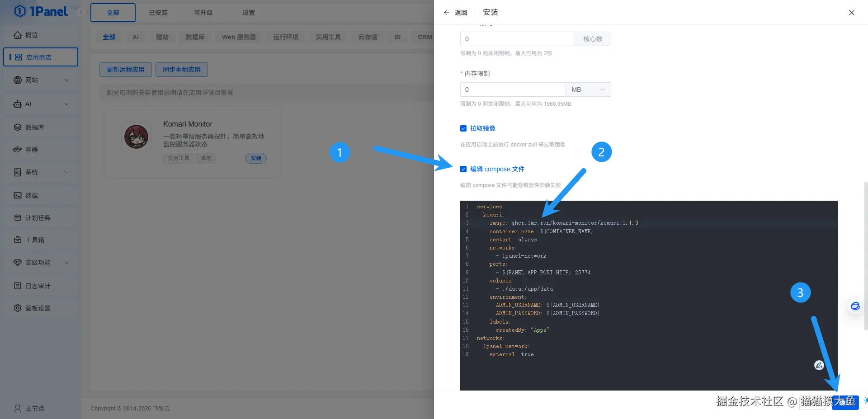Open the 终端 terminal icon

(18, 196)
